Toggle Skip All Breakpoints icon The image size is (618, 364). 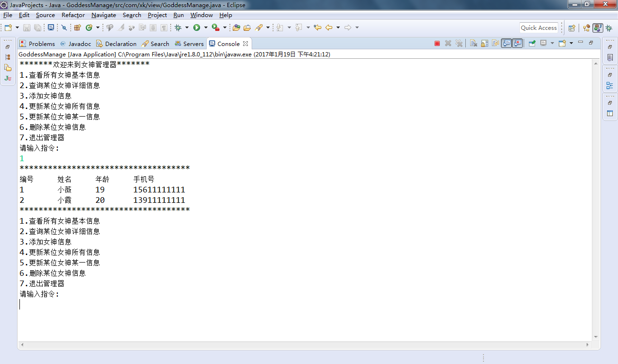tap(64, 27)
